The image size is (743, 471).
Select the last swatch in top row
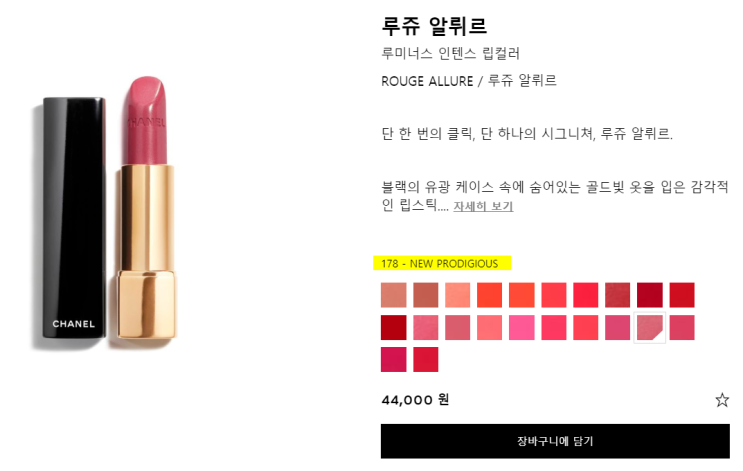click(682, 295)
